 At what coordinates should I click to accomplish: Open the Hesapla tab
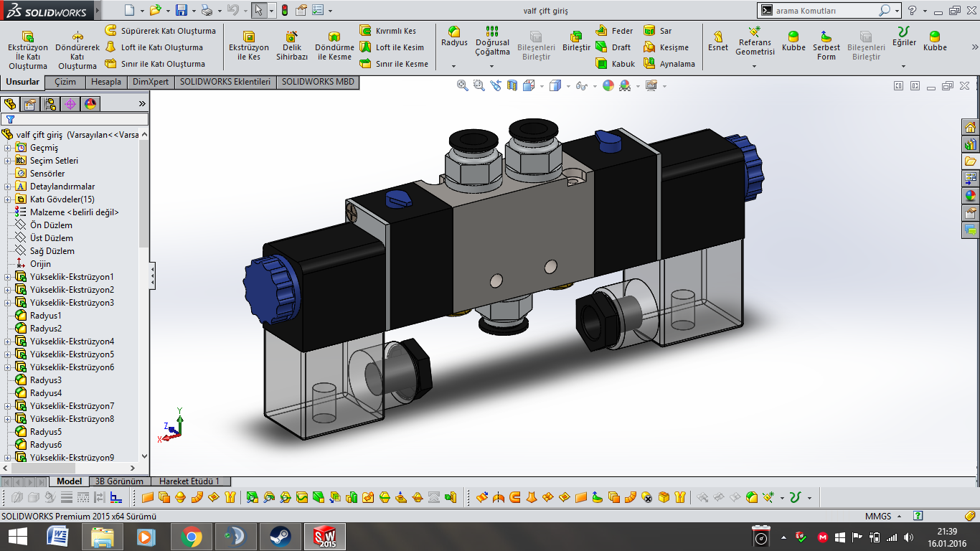coord(106,82)
